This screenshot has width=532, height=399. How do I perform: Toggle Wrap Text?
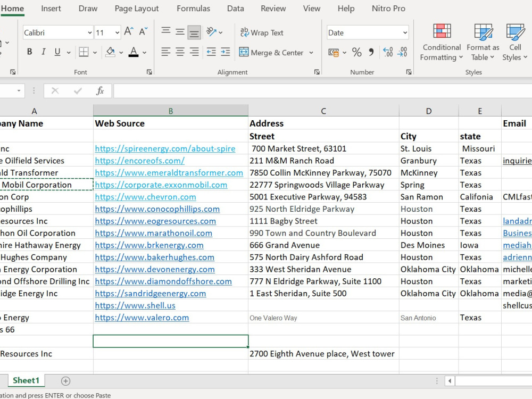coord(262,32)
